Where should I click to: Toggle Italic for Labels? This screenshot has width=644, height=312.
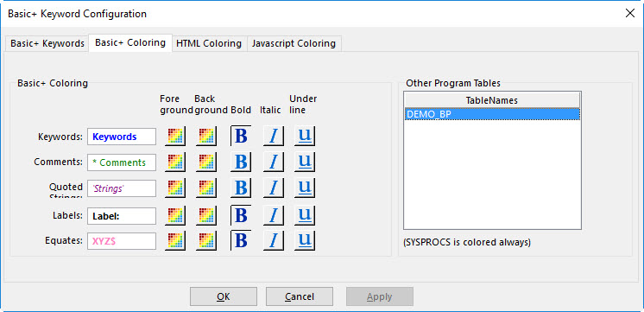click(x=273, y=215)
